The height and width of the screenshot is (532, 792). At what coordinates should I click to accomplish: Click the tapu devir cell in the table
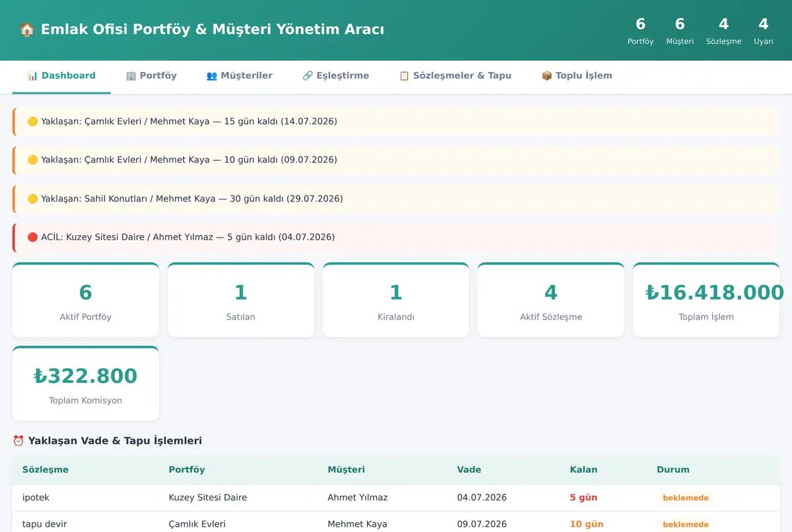click(45, 525)
